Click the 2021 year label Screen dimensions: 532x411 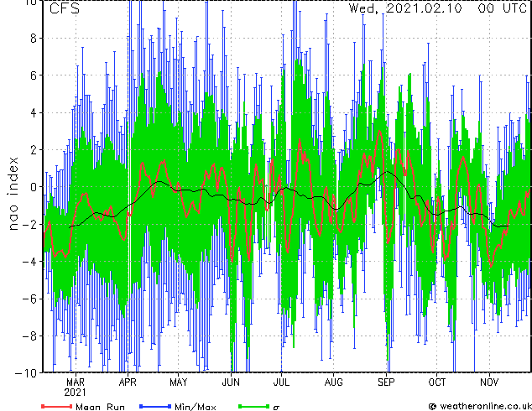point(75,393)
